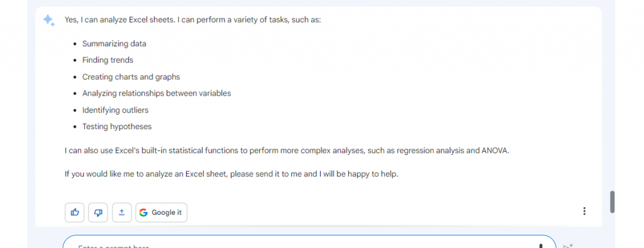
Task: Click the Bard sparkle avatar icon
Action: pos(49,20)
